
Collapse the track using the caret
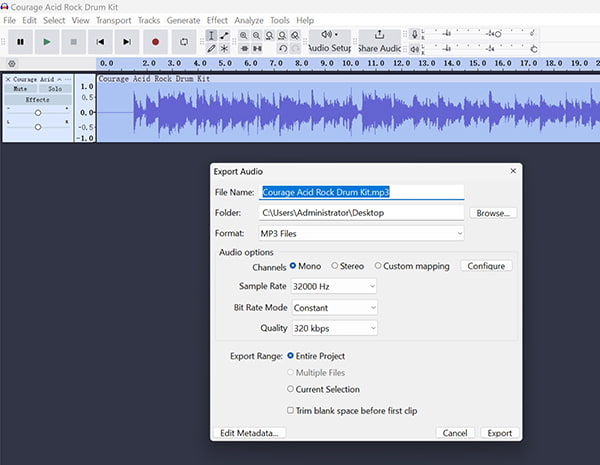[60, 79]
